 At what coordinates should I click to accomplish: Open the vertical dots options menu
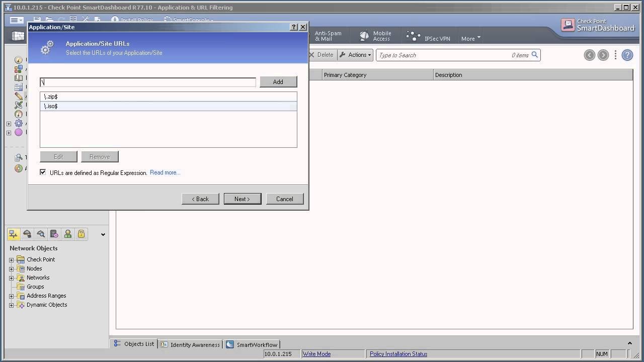pyautogui.click(x=615, y=55)
